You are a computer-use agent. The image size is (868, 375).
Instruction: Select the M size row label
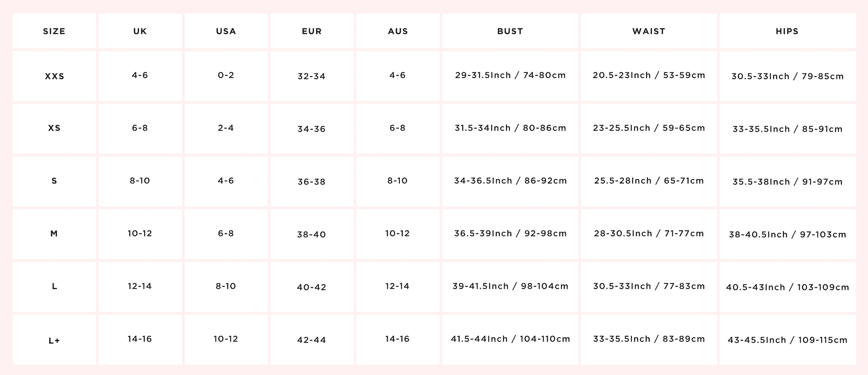(x=54, y=234)
